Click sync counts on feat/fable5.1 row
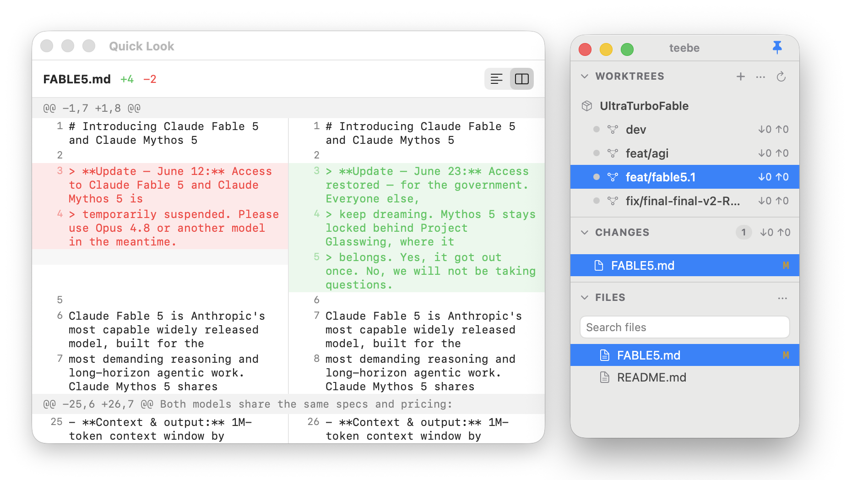 [x=773, y=177]
